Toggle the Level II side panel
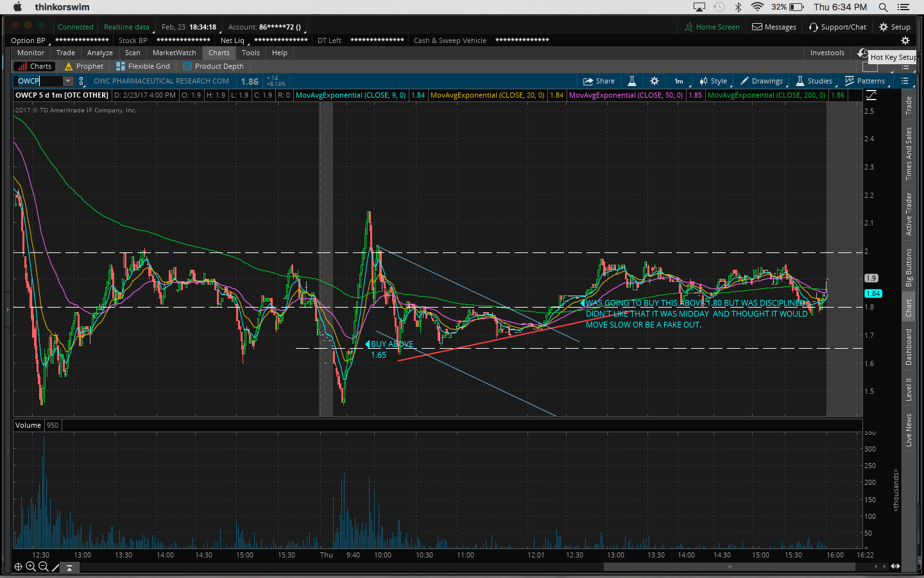Screen dimensions: 924x578 pos(909,389)
